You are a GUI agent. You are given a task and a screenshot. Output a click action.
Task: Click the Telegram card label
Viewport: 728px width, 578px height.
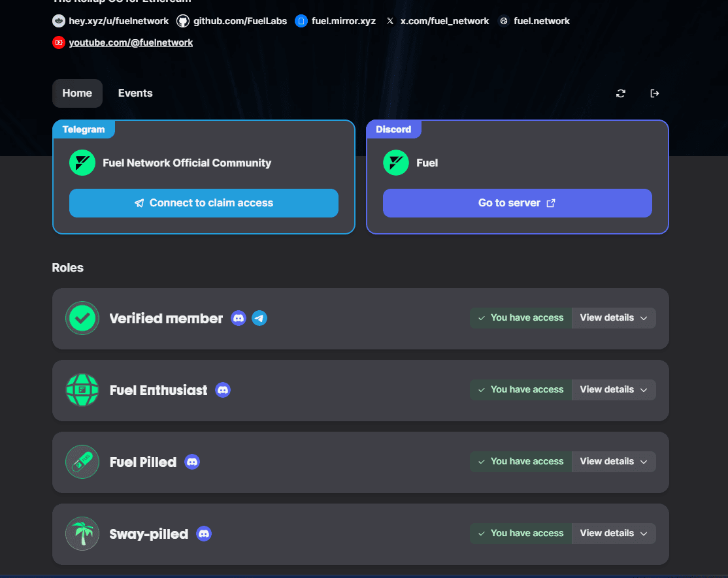pos(84,129)
